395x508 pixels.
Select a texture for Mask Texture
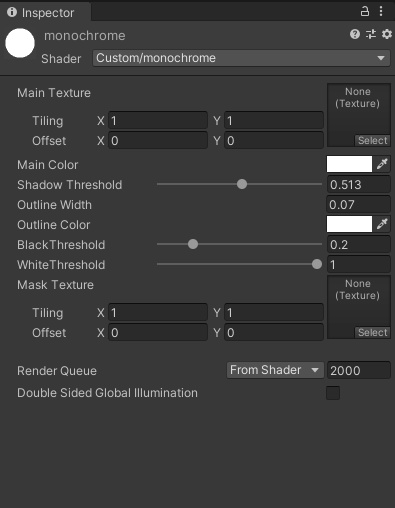pyautogui.click(x=372, y=332)
